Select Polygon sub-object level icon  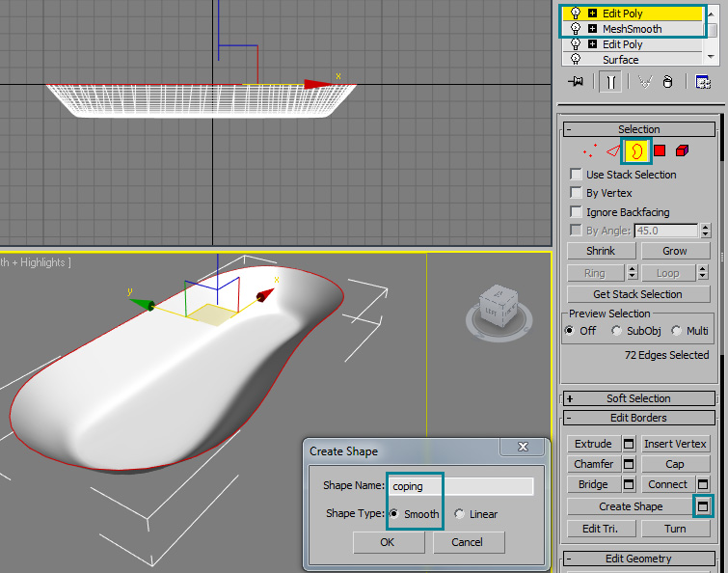pyautogui.click(x=660, y=150)
